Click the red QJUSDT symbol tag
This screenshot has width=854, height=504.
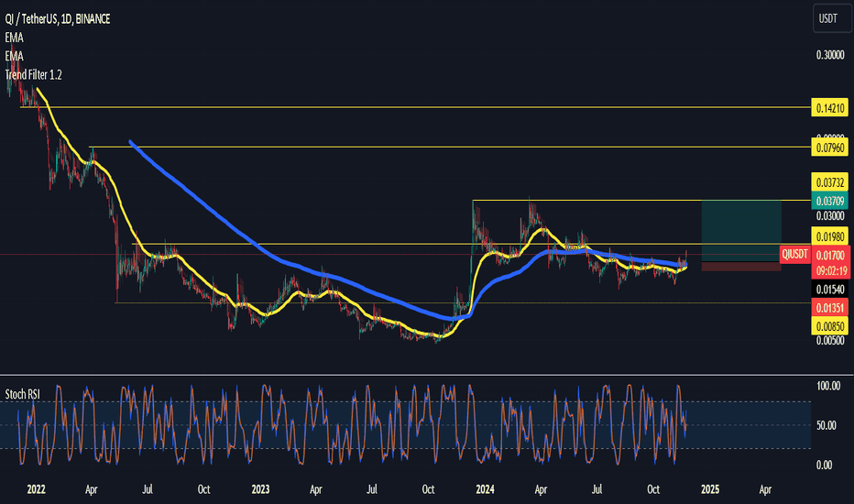[794, 255]
